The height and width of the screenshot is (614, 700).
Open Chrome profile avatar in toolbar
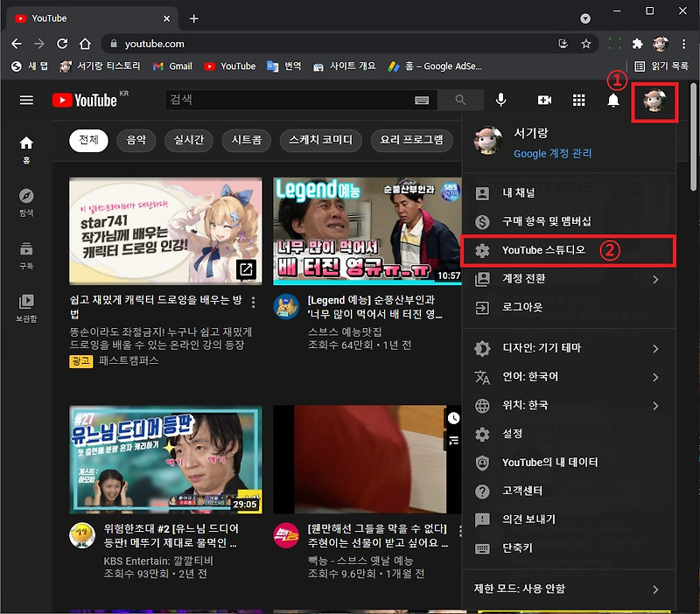pyautogui.click(x=661, y=44)
